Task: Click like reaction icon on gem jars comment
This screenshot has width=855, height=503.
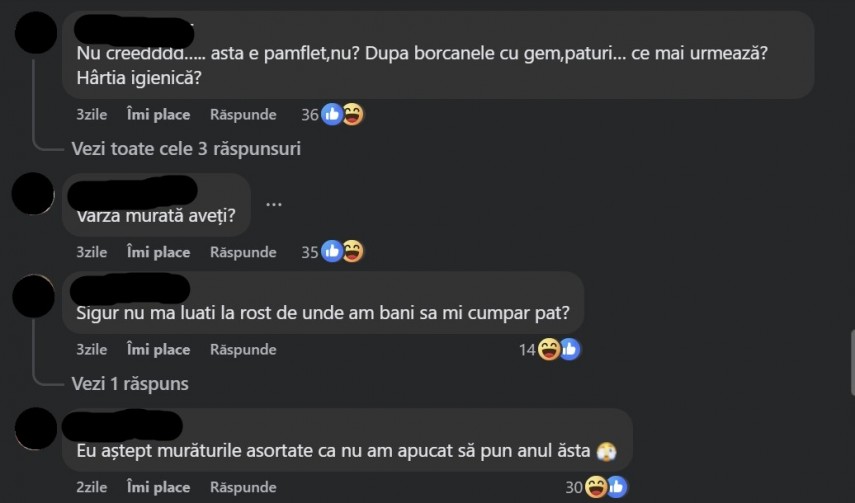Action: [332, 115]
